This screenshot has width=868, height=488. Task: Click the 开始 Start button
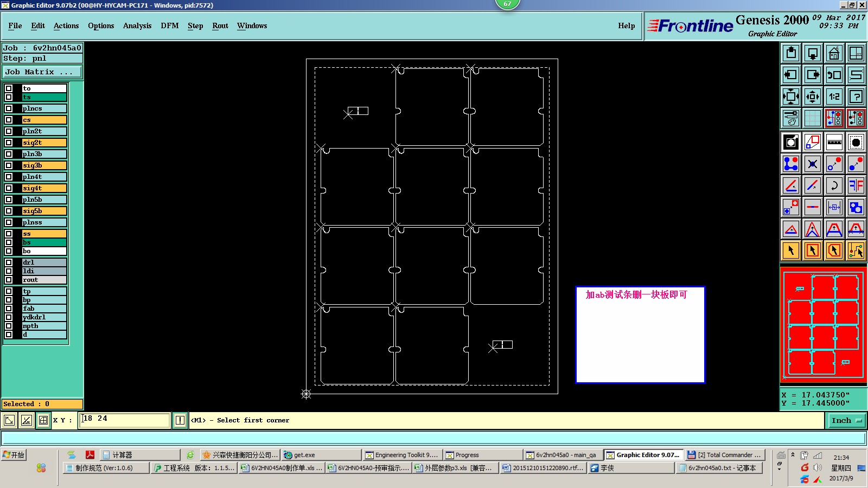[x=14, y=455]
